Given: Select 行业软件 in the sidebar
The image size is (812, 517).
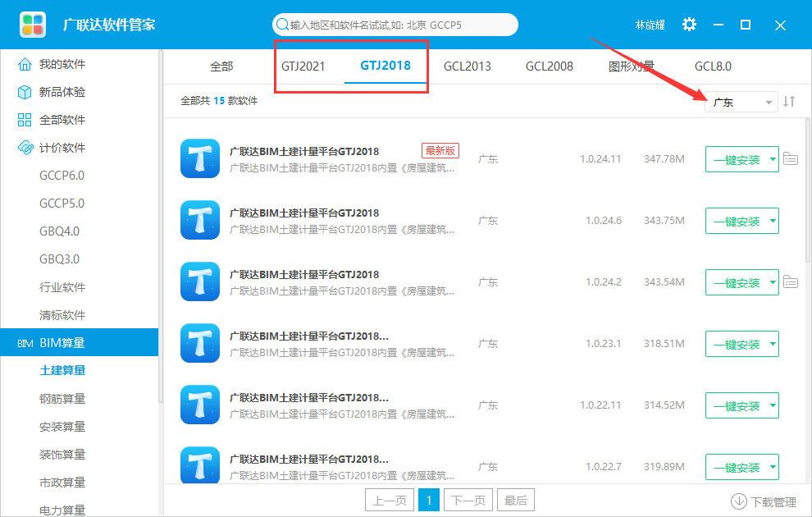Looking at the screenshot, I should 62,287.
